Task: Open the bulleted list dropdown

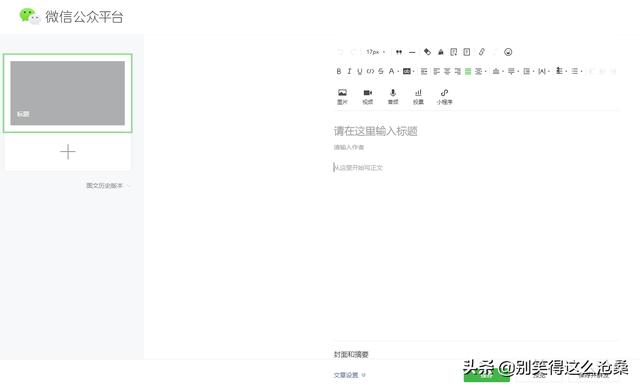Action: 576,71
